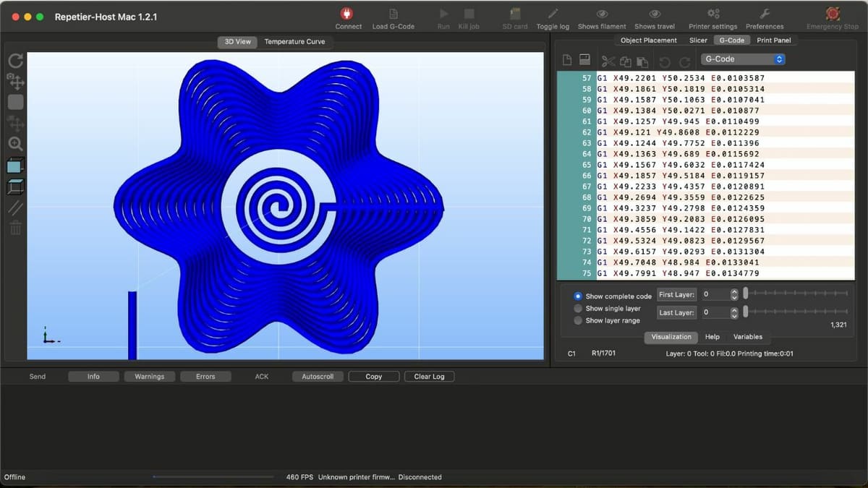This screenshot has height=488, width=868.
Task: Click the Copy log button
Action: click(x=374, y=377)
